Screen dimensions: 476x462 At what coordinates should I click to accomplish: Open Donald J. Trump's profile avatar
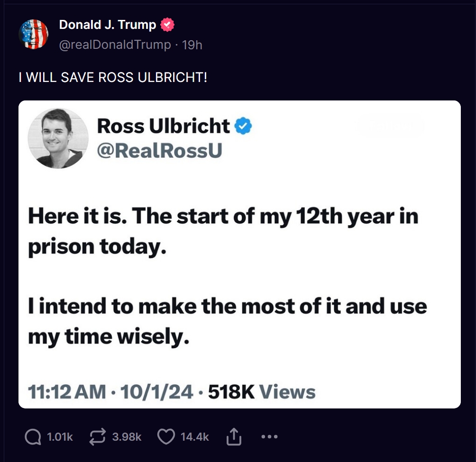[x=34, y=34]
